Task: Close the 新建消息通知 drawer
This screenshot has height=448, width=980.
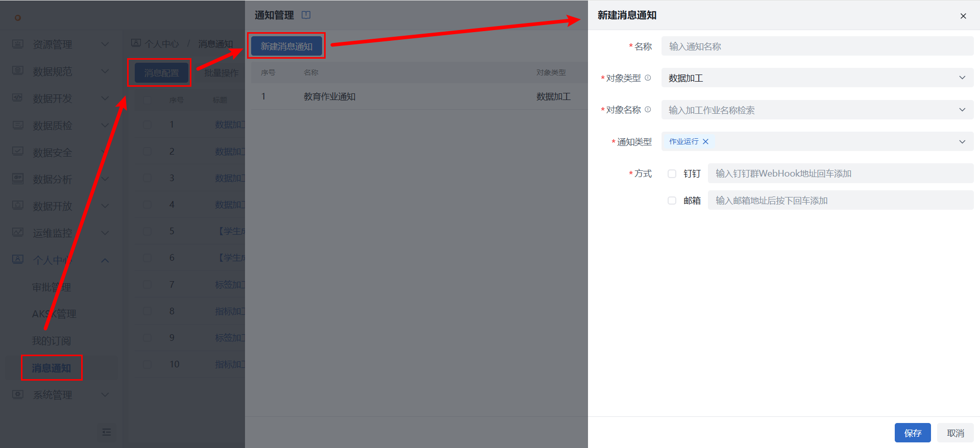Action: click(x=963, y=16)
